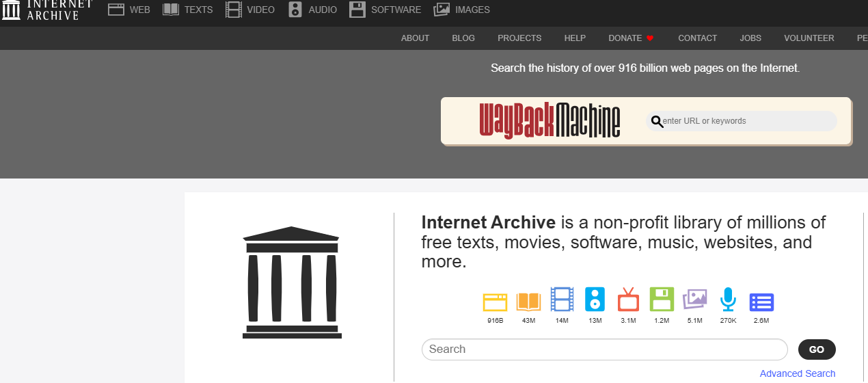Image resolution: width=868 pixels, height=383 pixels.
Task: Click the '270K' count label
Action: pos(728,321)
